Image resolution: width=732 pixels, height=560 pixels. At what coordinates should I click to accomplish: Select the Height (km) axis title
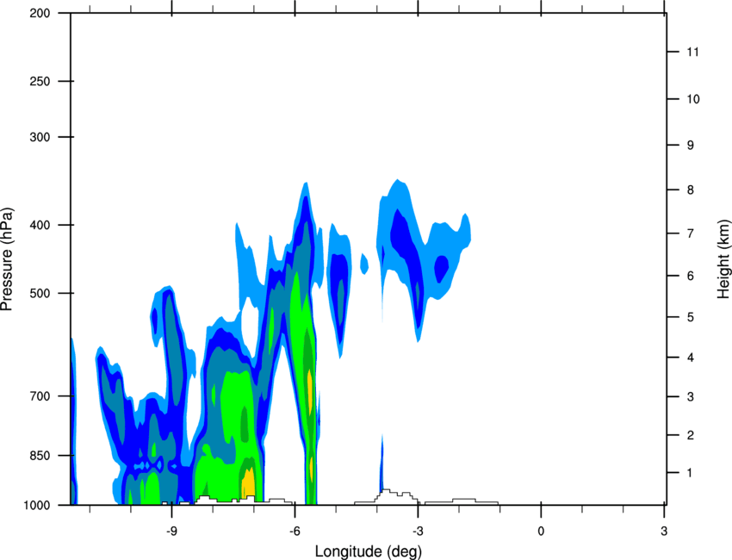723,259
